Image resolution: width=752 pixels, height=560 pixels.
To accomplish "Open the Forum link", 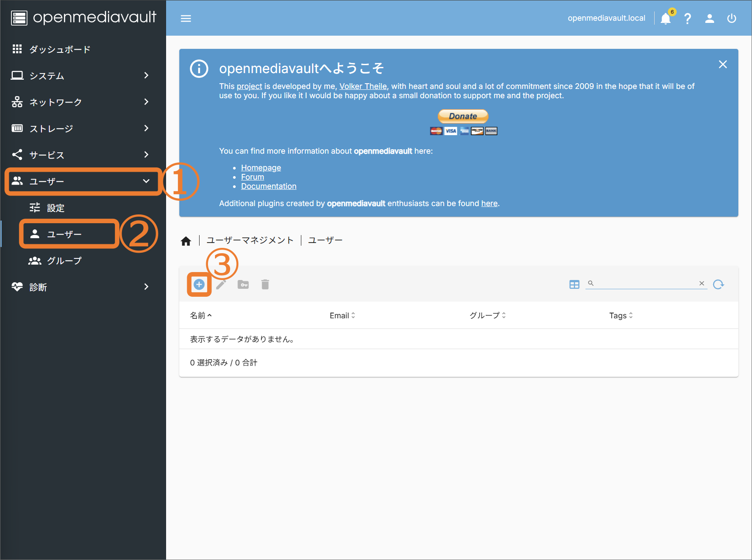I will pos(252,177).
